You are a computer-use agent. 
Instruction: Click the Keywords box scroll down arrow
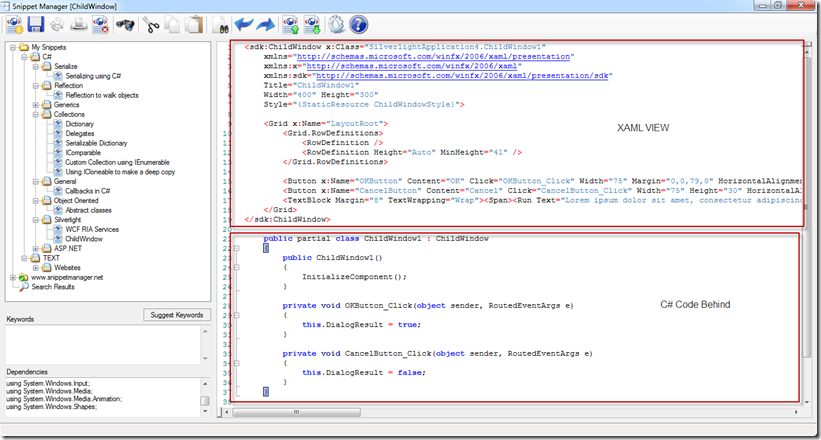click(x=205, y=359)
